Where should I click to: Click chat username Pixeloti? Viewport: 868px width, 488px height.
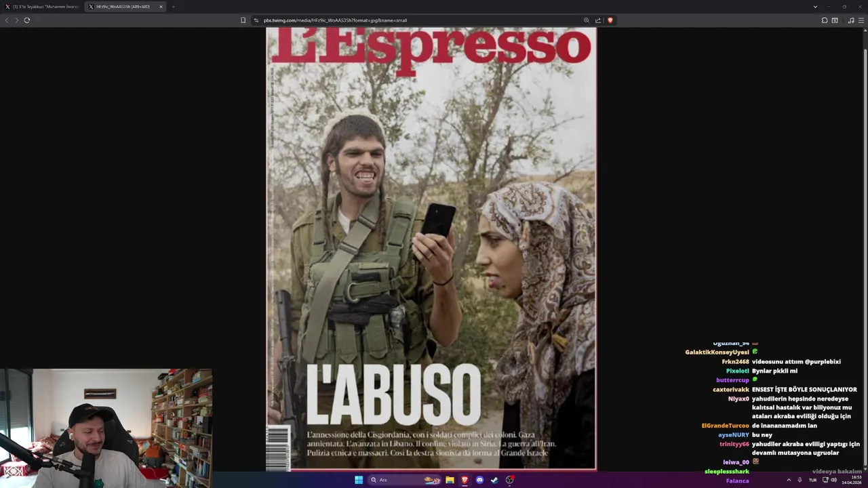tap(737, 371)
